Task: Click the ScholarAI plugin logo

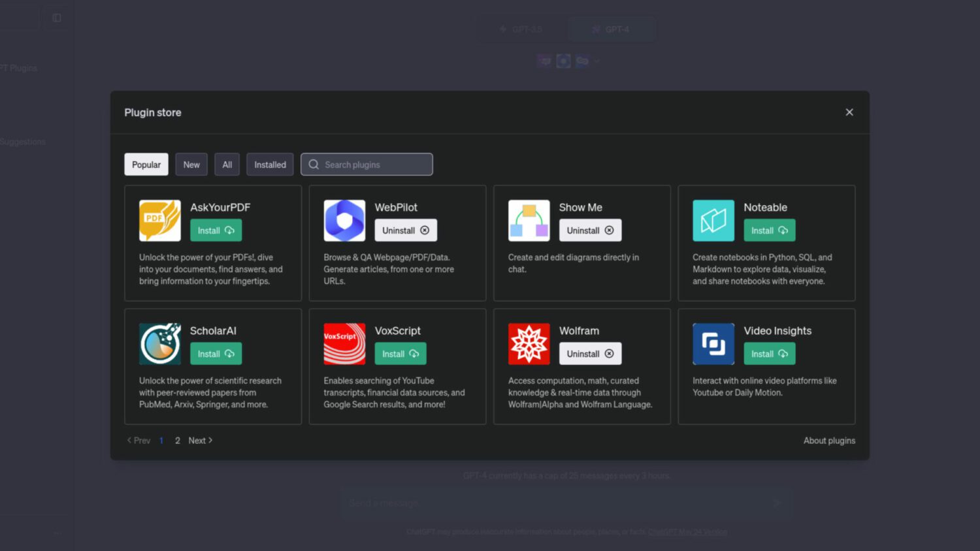Action: 160,344
